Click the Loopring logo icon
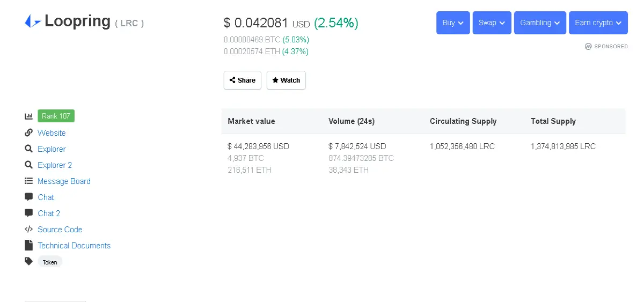The image size is (644, 302). point(33,22)
